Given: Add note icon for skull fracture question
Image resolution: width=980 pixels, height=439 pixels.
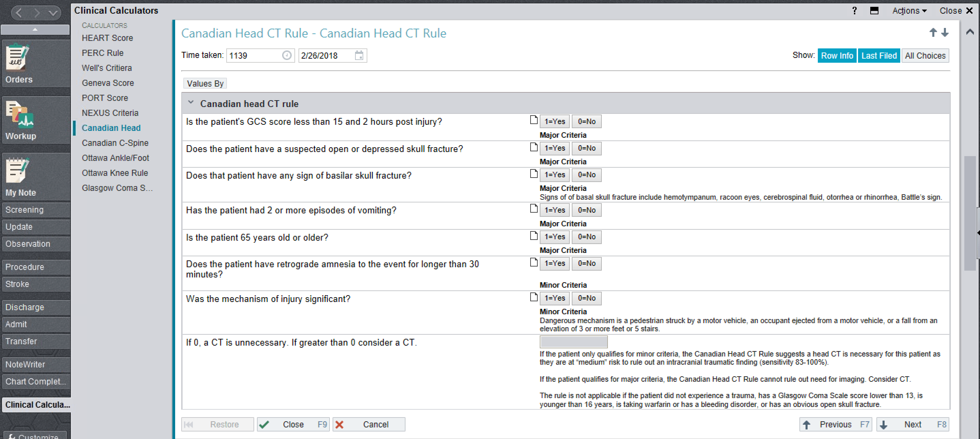Looking at the screenshot, I should click(534, 147).
